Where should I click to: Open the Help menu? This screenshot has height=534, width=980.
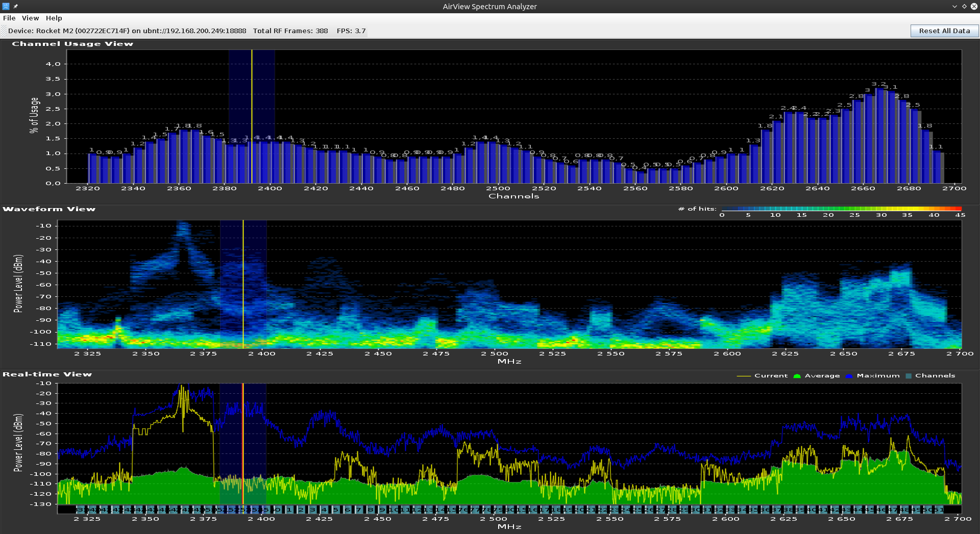pos(54,18)
